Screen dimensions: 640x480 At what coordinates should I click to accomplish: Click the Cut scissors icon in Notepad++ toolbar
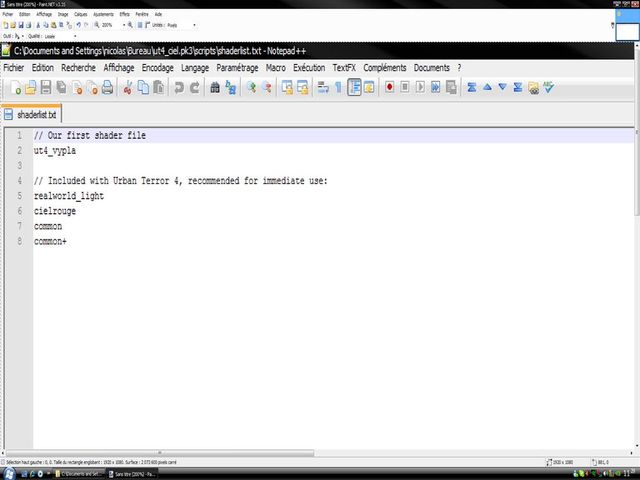click(x=128, y=87)
